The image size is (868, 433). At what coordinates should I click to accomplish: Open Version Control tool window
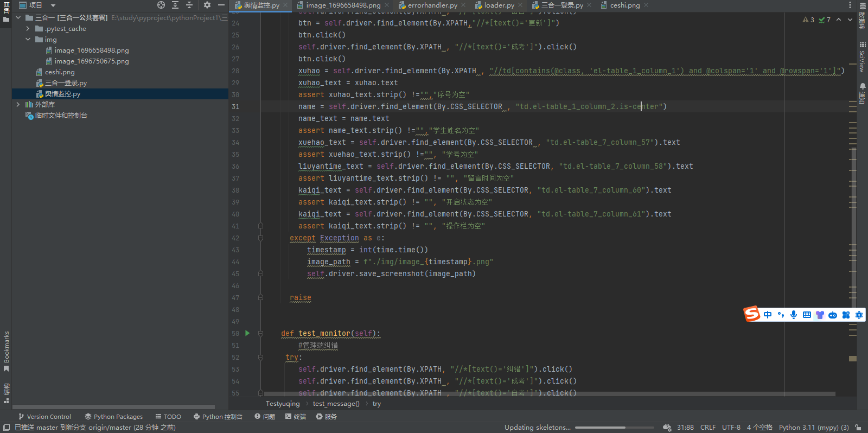44,417
